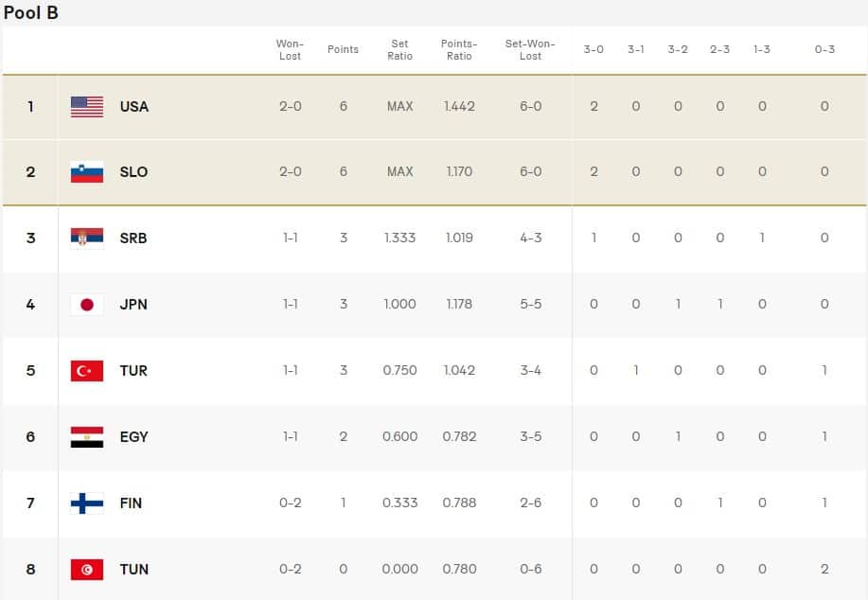Click the Serbia flag icon

coord(87,238)
